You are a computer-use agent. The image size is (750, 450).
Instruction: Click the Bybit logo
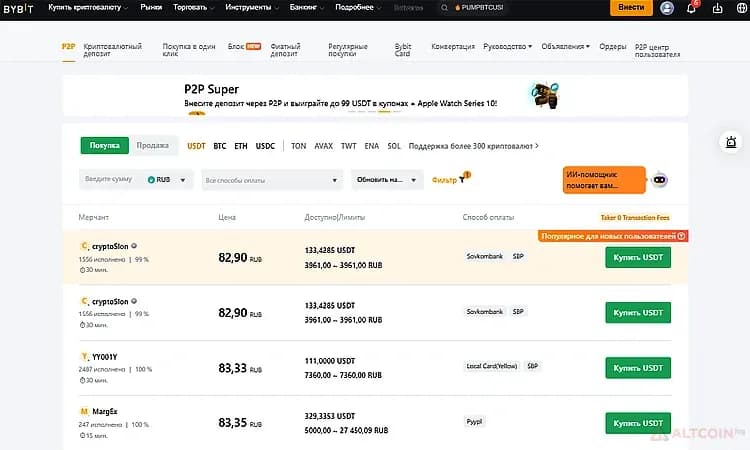pyautogui.click(x=18, y=8)
